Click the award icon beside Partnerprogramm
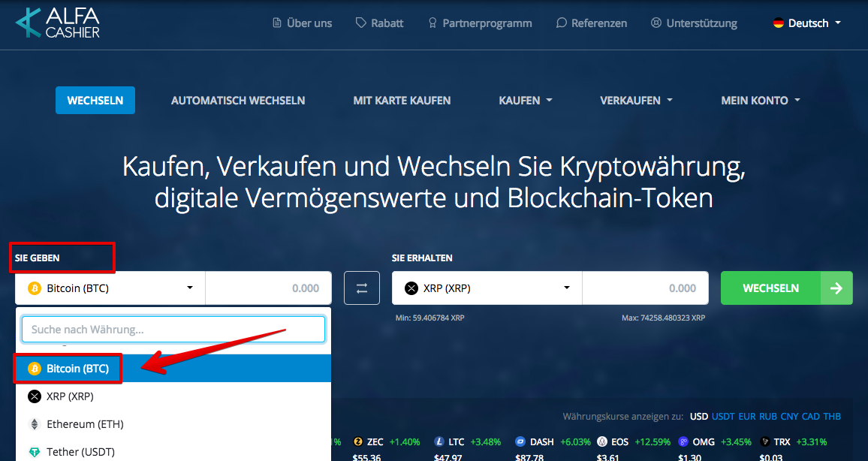 [432, 23]
